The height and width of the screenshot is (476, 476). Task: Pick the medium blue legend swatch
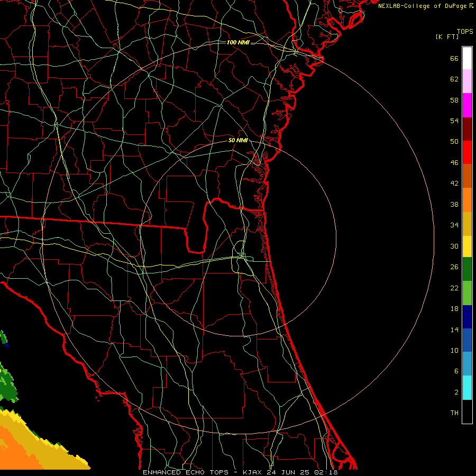[467, 340]
